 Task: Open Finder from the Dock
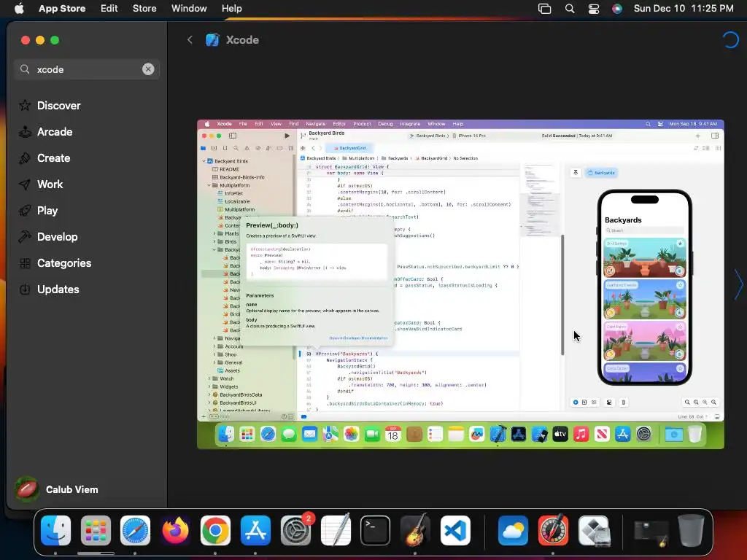[x=55, y=531]
